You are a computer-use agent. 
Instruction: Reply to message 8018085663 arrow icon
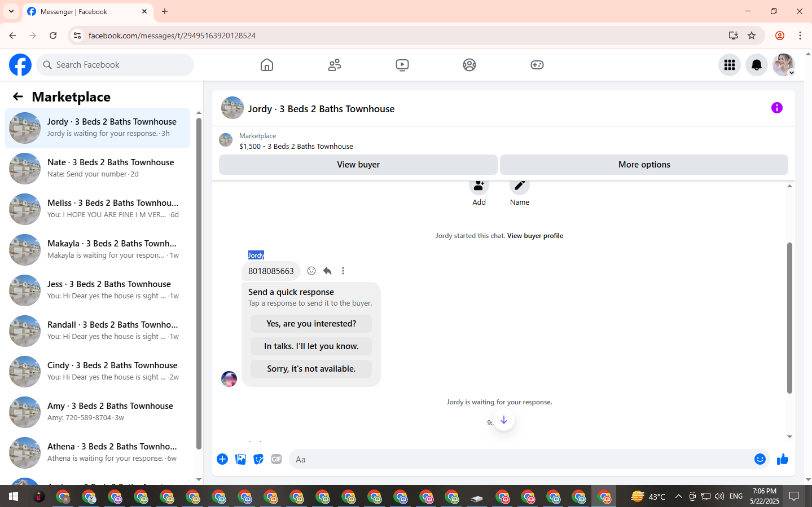327,271
